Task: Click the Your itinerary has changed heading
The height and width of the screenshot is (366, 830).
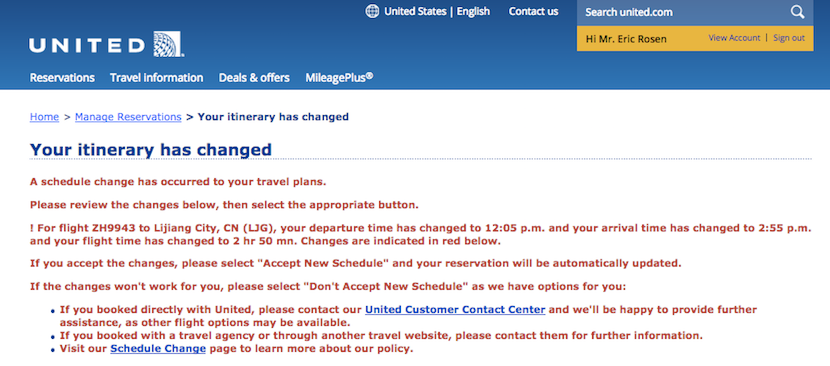Action: (151, 149)
